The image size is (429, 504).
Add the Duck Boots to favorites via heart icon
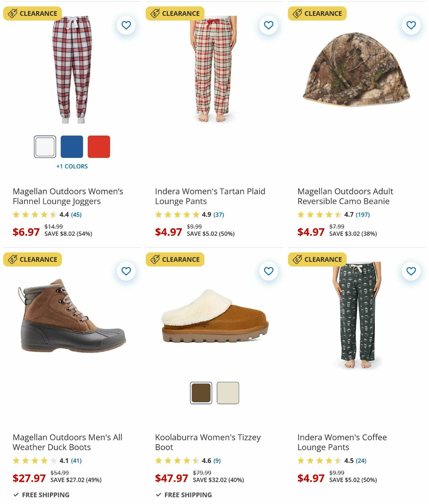point(126,271)
